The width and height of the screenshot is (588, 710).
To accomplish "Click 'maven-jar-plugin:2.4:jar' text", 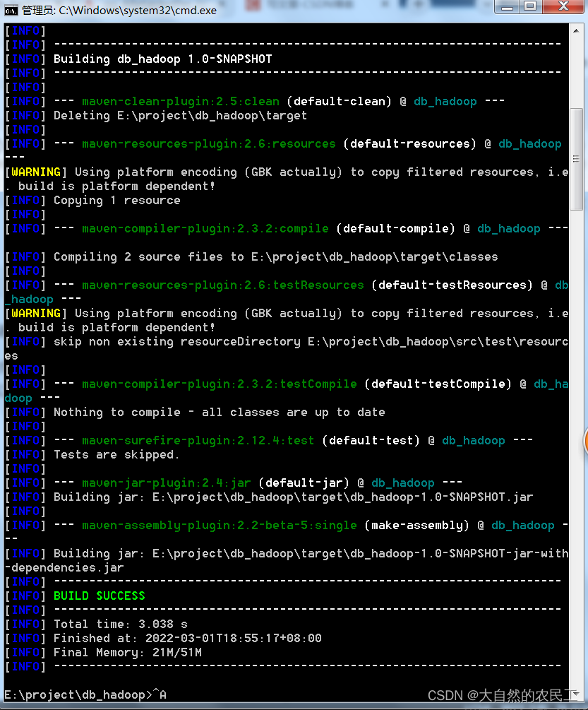I will [167, 483].
